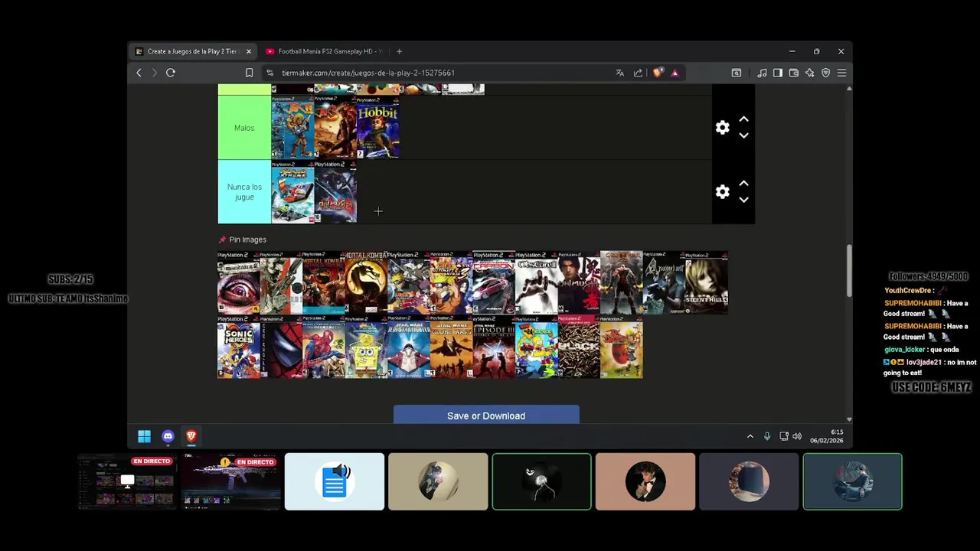Reload the tiermaker page
The width and height of the screenshot is (980, 551).
click(171, 73)
